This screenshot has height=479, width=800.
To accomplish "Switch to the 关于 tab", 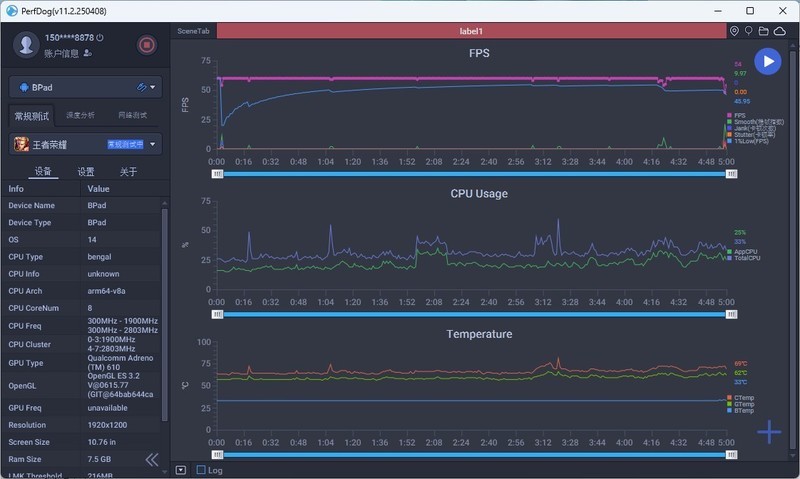I will (128, 172).
